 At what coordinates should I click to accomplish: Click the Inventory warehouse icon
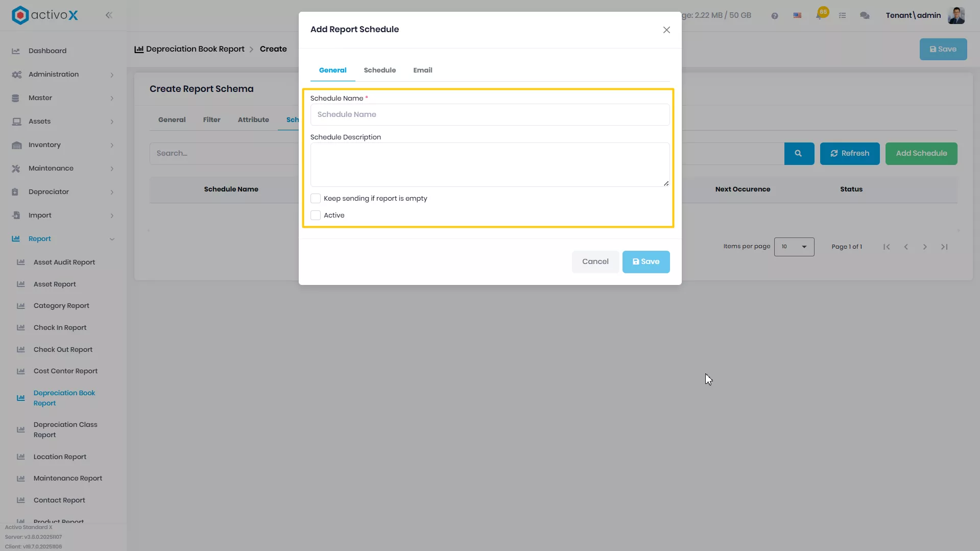(x=16, y=145)
